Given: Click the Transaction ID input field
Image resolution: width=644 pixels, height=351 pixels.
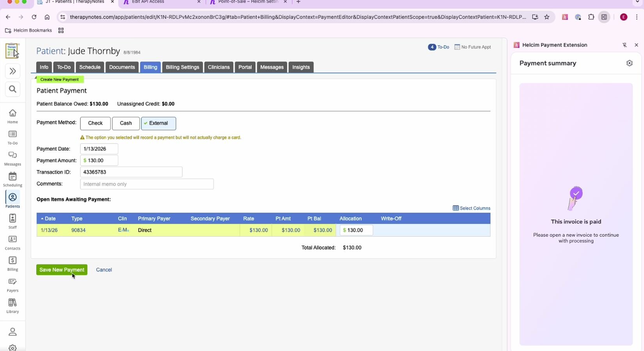Looking at the screenshot, I should pyautogui.click(x=131, y=172).
